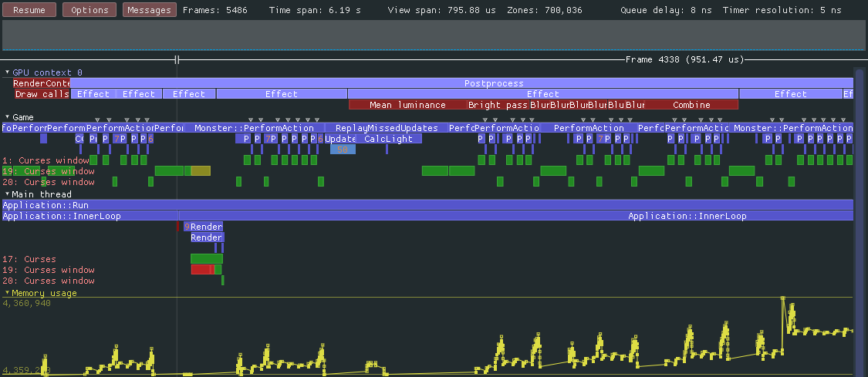
Task: Select the Combine GPU zone
Action: 691,105
